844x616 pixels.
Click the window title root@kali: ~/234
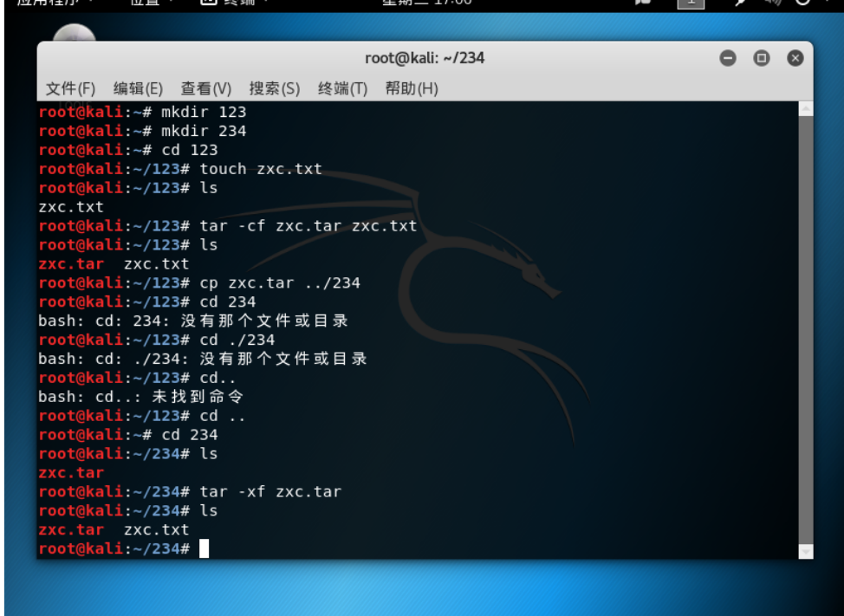click(425, 58)
